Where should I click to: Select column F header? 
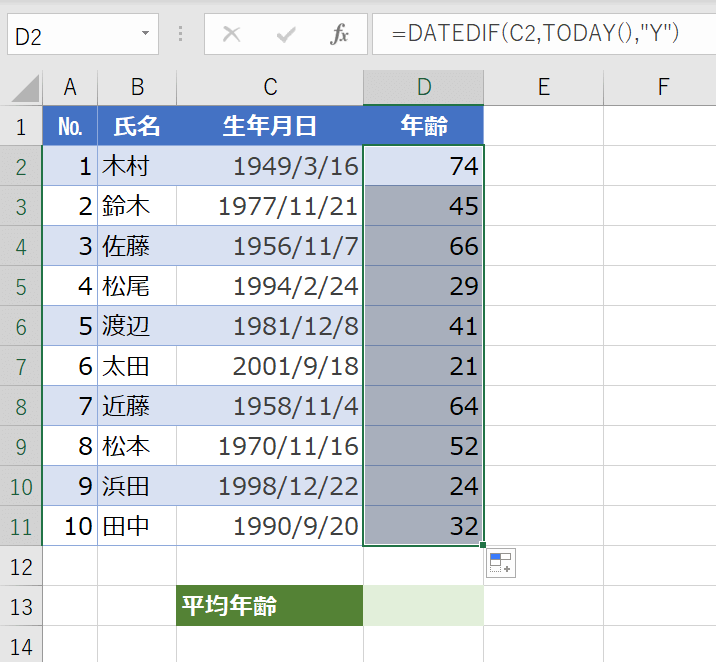tap(662, 88)
